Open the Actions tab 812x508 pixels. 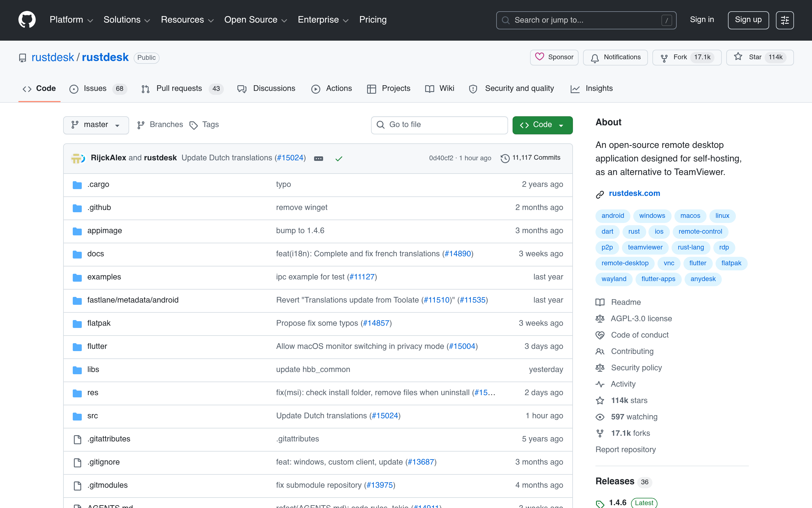(332, 89)
